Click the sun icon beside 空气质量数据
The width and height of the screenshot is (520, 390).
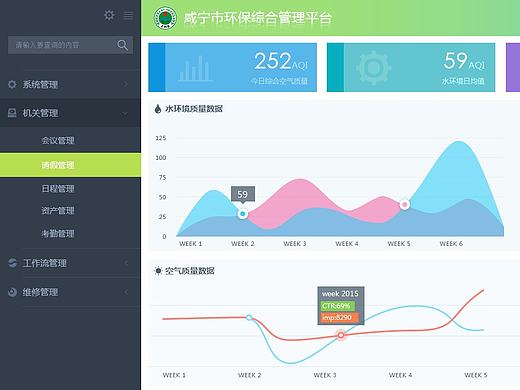pos(158,271)
